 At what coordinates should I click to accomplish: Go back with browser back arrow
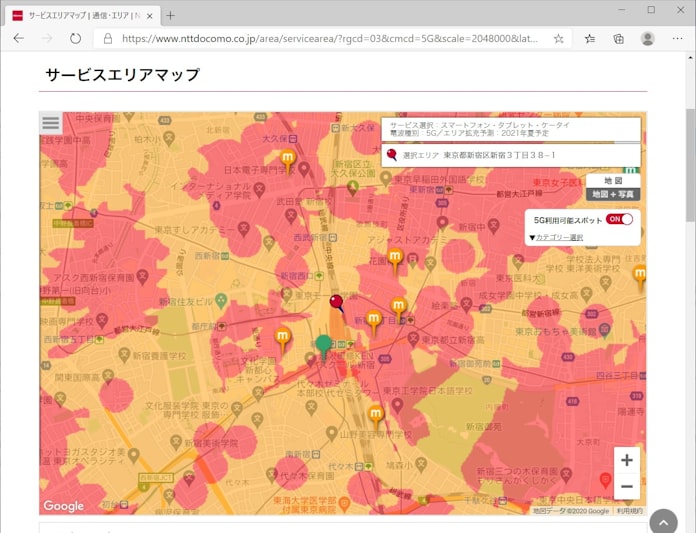click(x=19, y=39)
